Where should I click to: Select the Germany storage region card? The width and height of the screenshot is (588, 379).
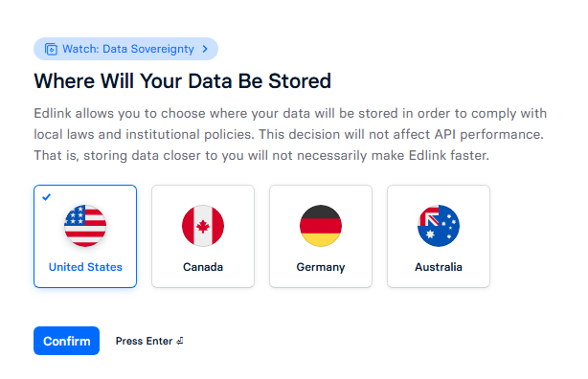321,236
